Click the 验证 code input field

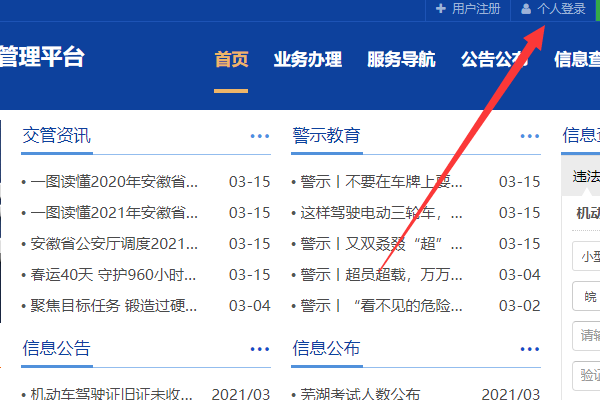(x=586, y=375)
